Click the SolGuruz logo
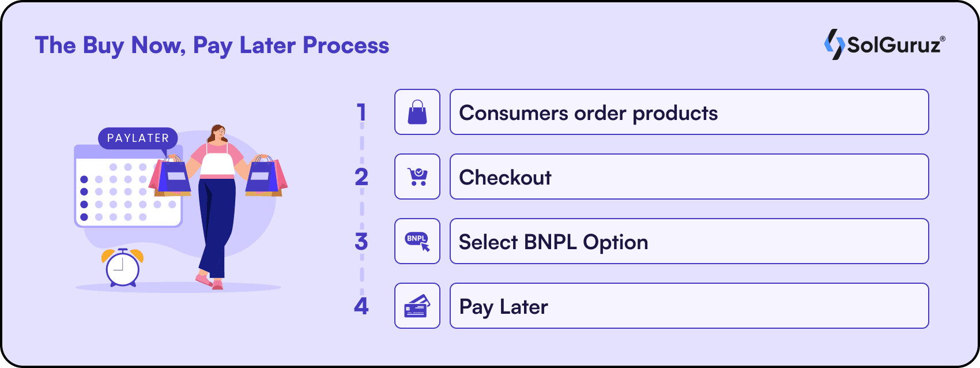Image resolution: width=980 pixels, height=368 pixels. 884,44
